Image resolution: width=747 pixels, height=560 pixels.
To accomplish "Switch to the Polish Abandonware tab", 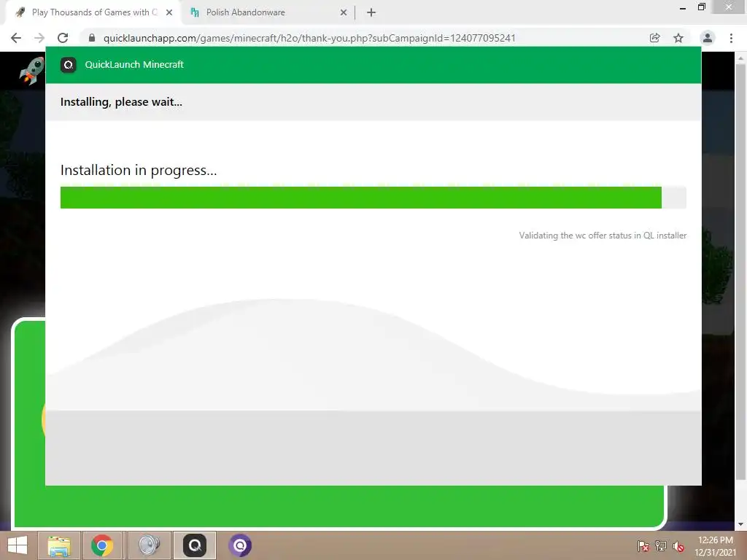I will point(267,12).
